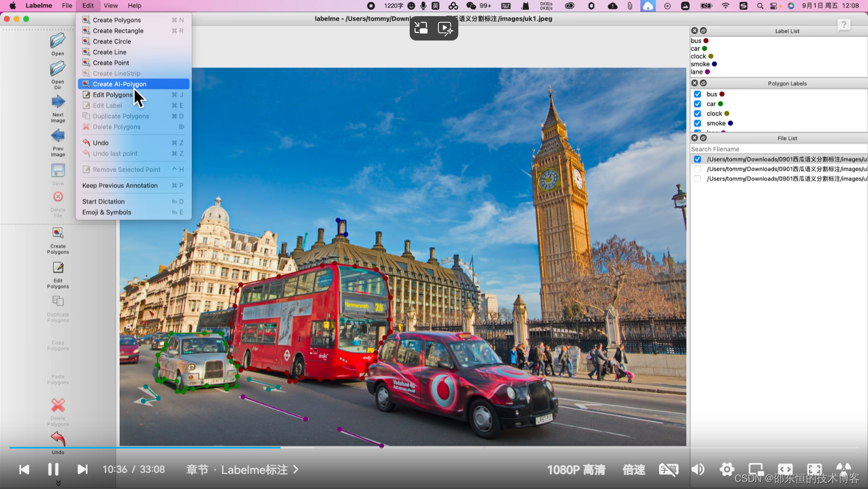Open the Labelme app menu

coord(39,5)
